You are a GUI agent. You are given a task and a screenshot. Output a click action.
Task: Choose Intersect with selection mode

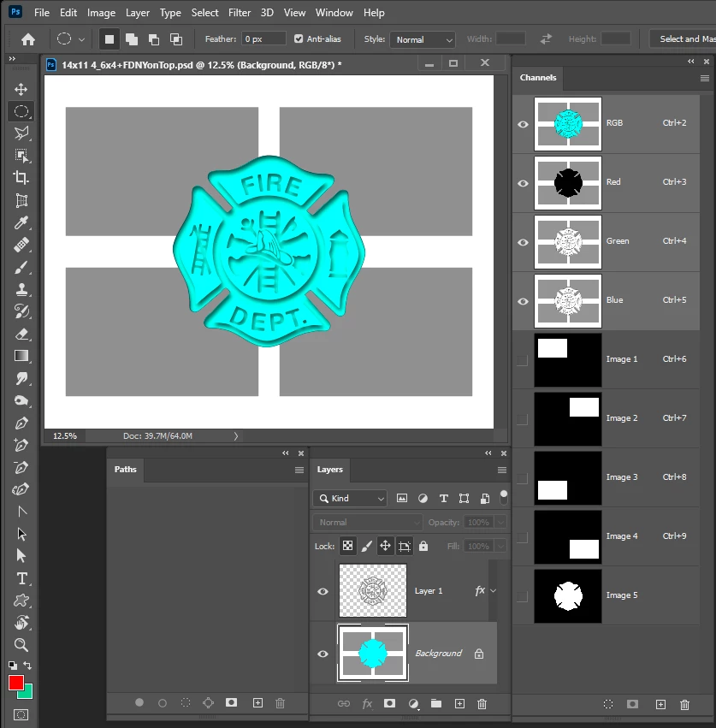176,39
